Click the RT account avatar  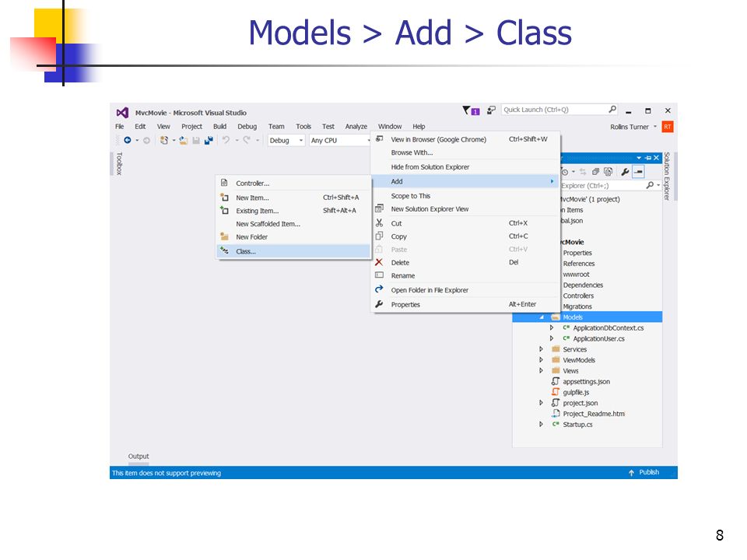click(668, 127)
